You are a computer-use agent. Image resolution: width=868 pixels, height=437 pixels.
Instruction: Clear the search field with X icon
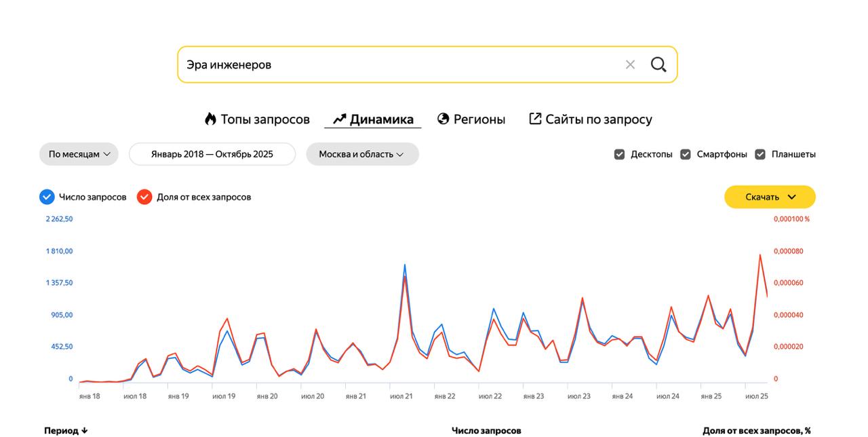pyautogui.click(x=630, y=64)
